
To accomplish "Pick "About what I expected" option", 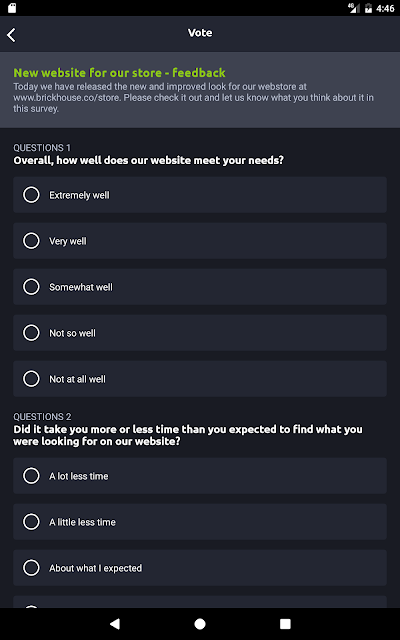I will [200, 568].
